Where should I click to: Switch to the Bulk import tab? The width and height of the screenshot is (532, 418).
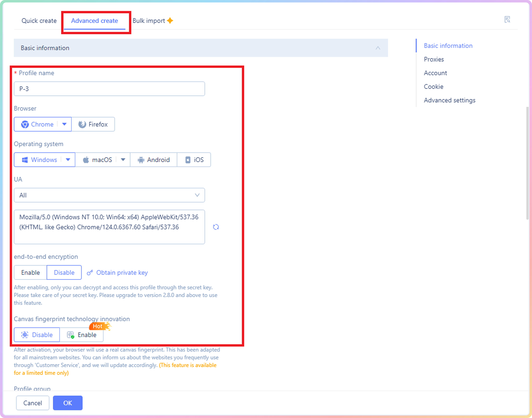[x=149, y=21]
